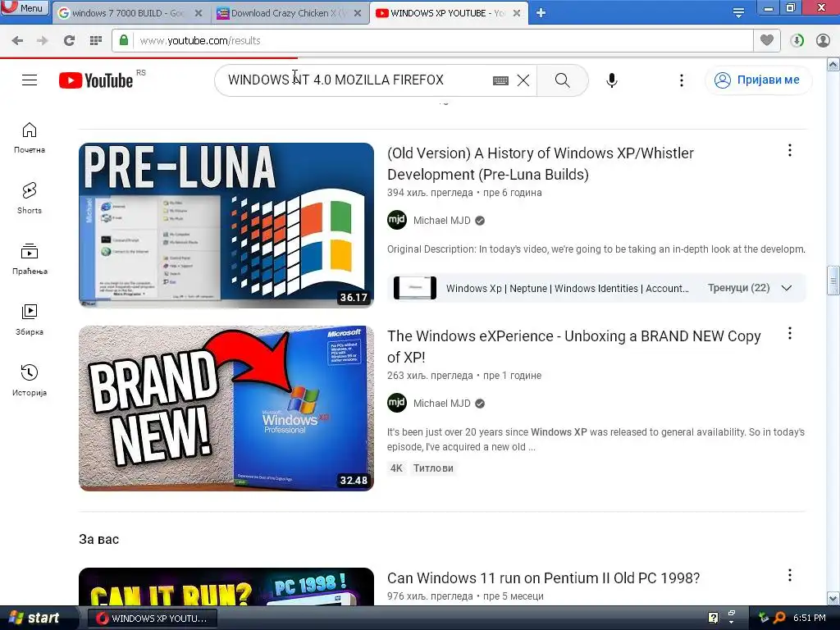Open the browser profile account icon
Viewport: 840px width, 630px height.
[x=823, y=40]
